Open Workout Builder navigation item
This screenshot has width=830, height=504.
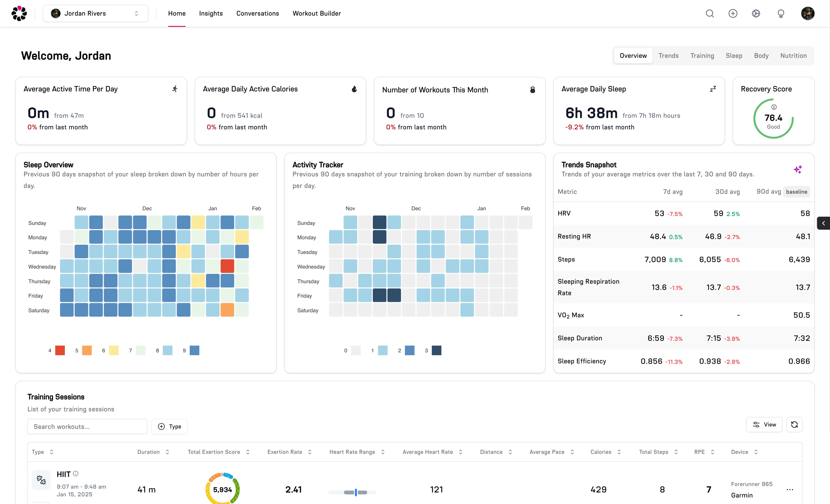(316, 13)
